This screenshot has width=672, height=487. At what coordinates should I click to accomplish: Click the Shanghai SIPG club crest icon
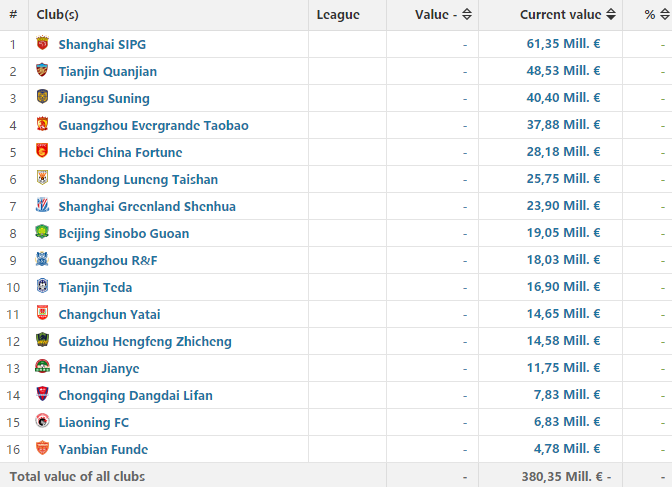click(41, 44)
